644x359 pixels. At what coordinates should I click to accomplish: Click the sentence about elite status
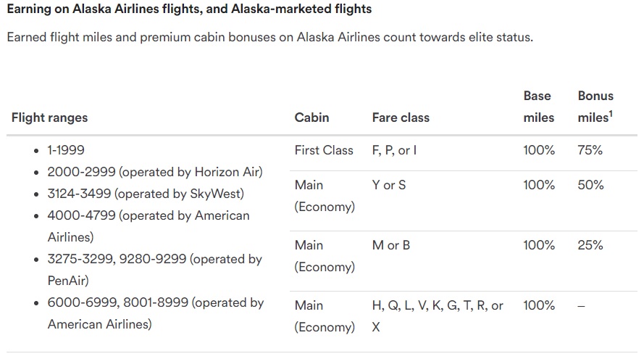[269, 37]
